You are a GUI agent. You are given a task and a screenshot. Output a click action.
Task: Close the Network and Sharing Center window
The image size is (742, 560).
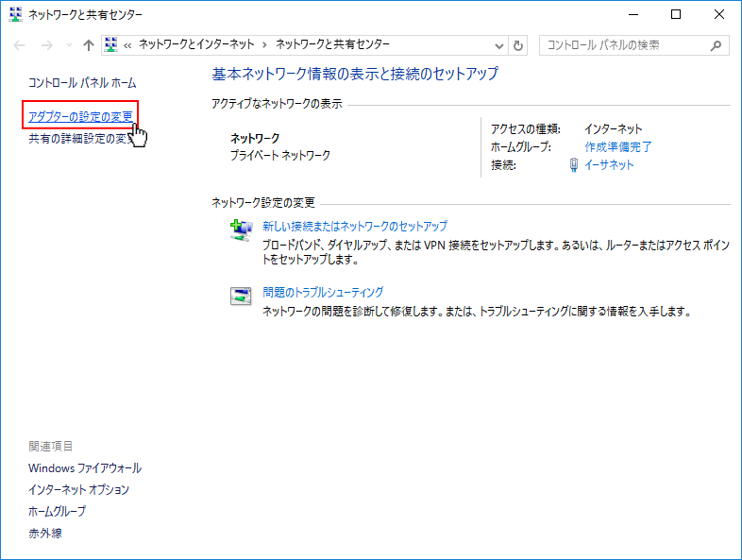[x=718, y=15]
